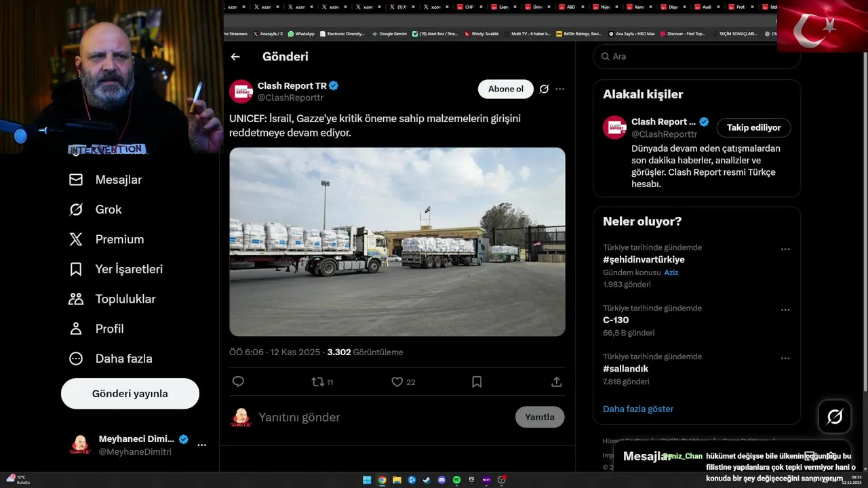Click the 3.302 Görüntüleme view count
The image size is (868, 488).
coord(365,352)
